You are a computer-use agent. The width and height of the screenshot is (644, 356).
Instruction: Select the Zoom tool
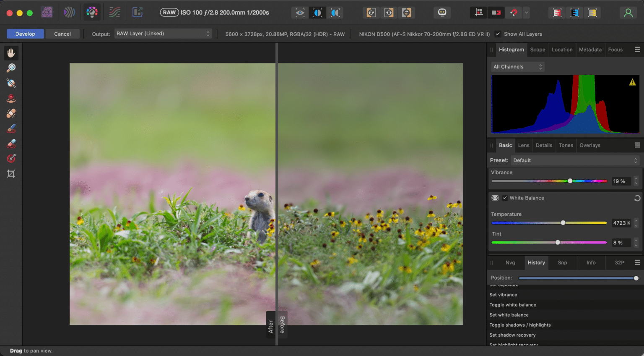click(x=11, y=68)
